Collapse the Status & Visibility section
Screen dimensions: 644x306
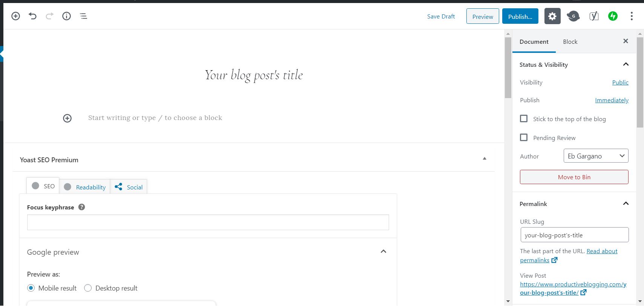[x=626, y=65]
